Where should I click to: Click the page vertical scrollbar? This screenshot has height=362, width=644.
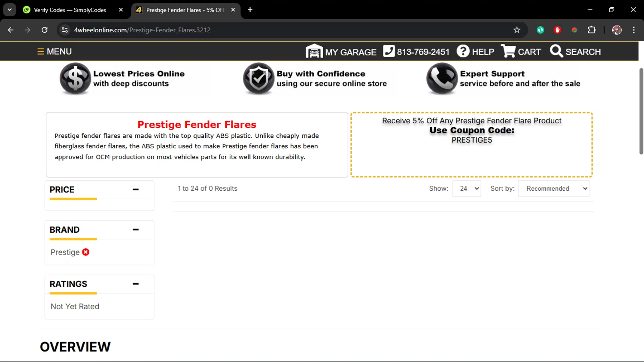click(641, 111)
